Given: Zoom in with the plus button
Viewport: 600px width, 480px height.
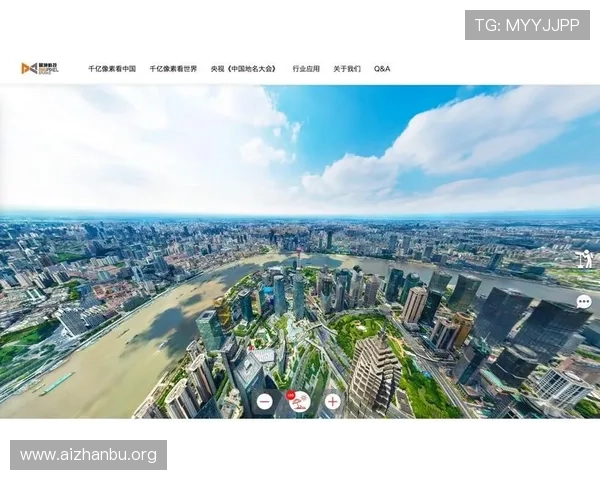Looking at the screenshot, I should (333, 402).
